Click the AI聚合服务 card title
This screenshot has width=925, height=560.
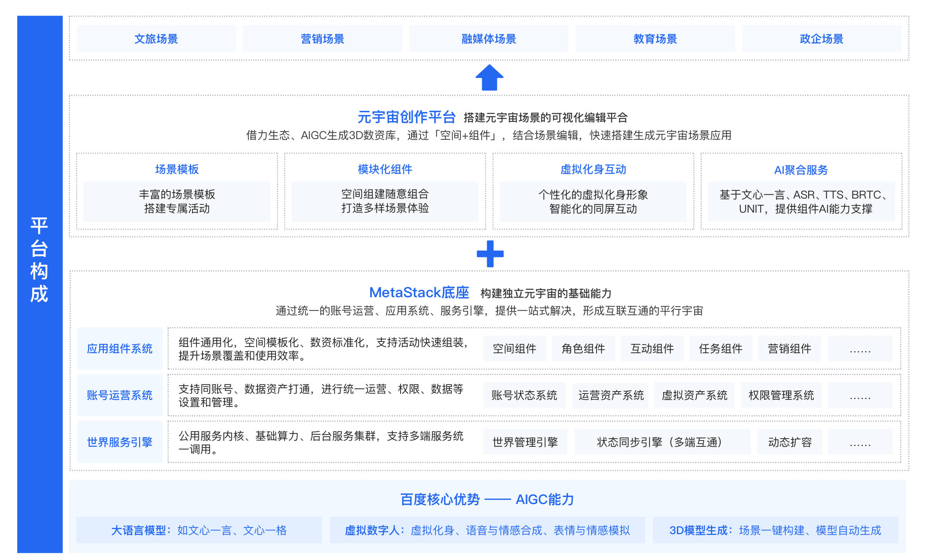point(801,170)
